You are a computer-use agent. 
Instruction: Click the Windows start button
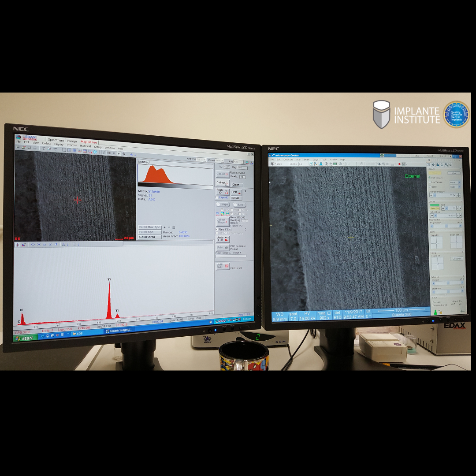coord(26,338)
